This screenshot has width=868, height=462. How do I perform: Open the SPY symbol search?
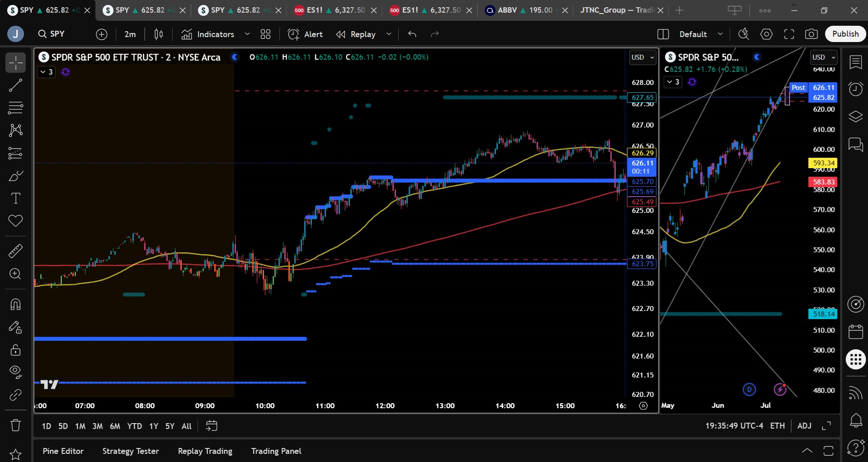coord(51,34)
